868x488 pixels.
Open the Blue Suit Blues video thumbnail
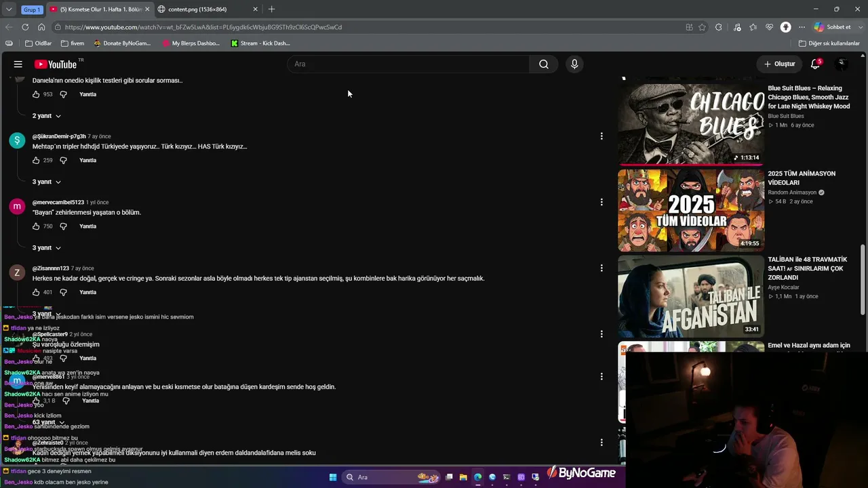coord(691,124)
